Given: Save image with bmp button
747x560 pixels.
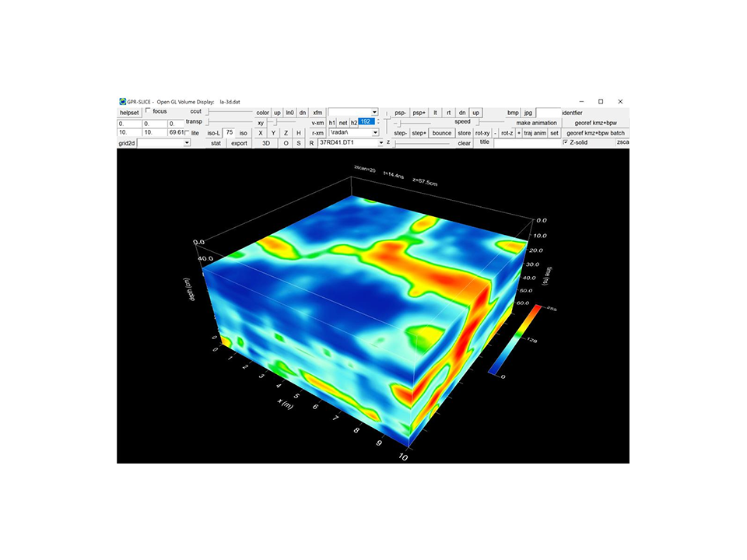Looking at the screenshot, I should (513, 113).
